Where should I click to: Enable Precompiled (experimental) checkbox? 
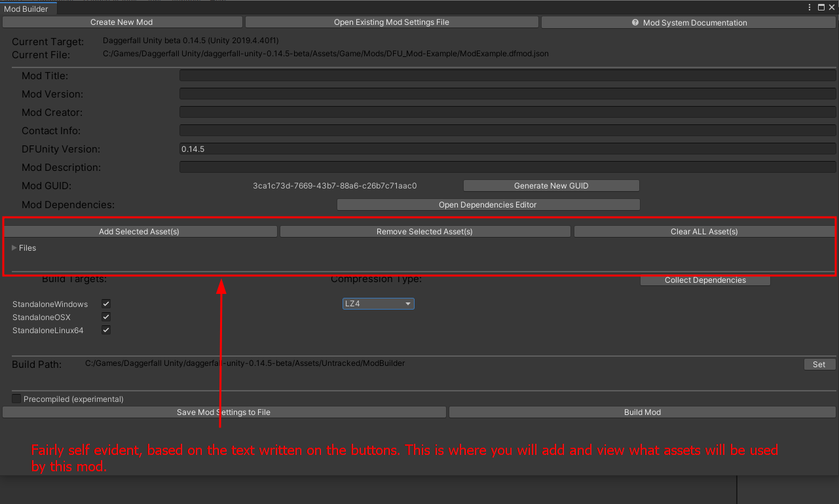point(16,399)
